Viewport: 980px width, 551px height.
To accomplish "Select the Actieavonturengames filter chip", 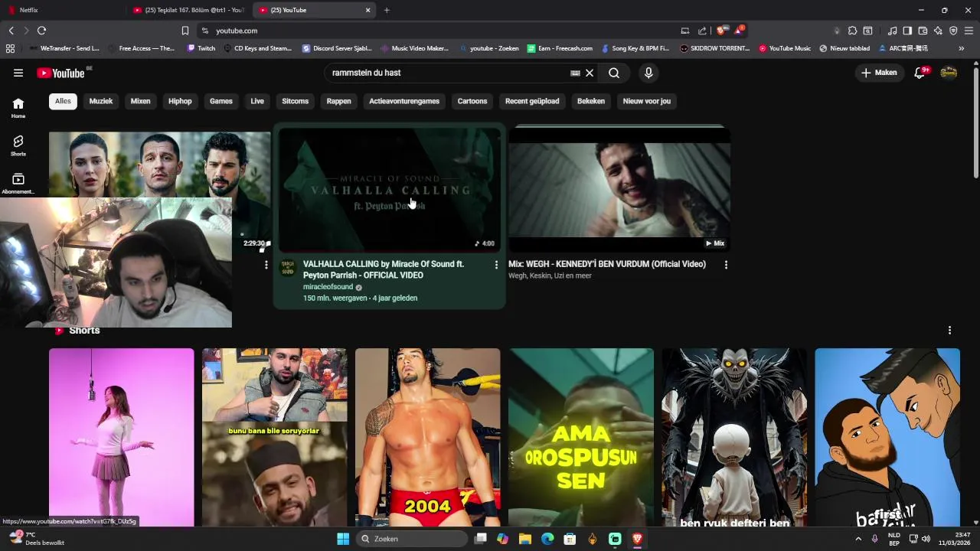I will click(x=404, y=101).
